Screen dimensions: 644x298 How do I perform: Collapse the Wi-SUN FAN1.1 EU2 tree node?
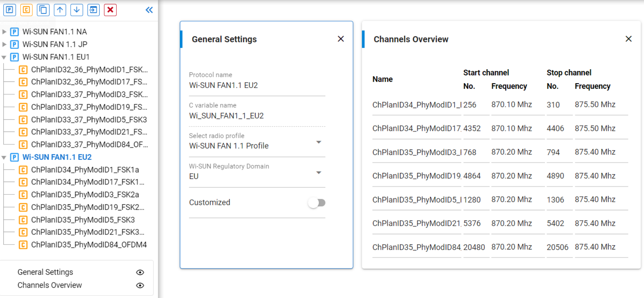tap(4, 157)
